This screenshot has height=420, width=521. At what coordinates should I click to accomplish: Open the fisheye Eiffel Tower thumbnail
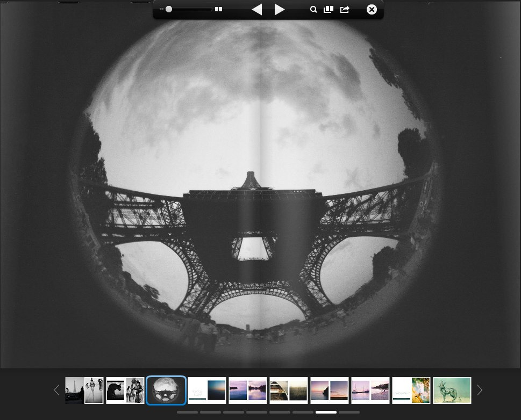[x=166, y=390]
